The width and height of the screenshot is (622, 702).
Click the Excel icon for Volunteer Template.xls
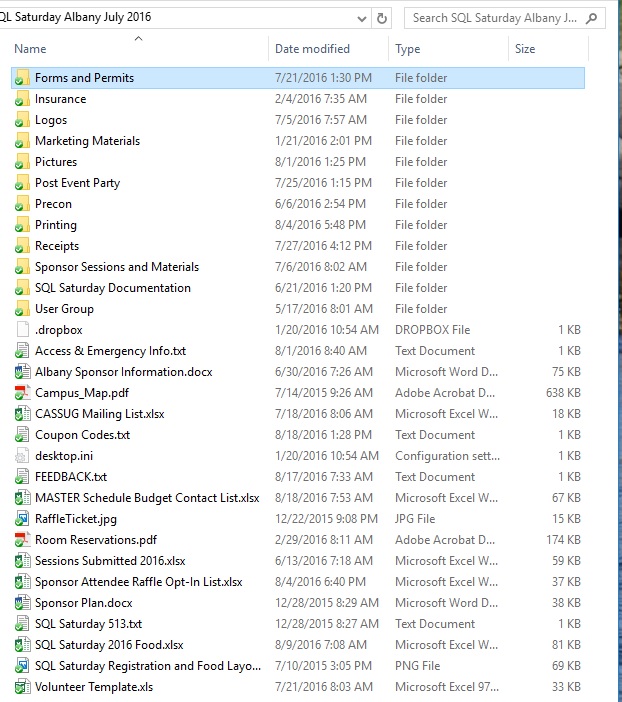click(x=22, y=687)
